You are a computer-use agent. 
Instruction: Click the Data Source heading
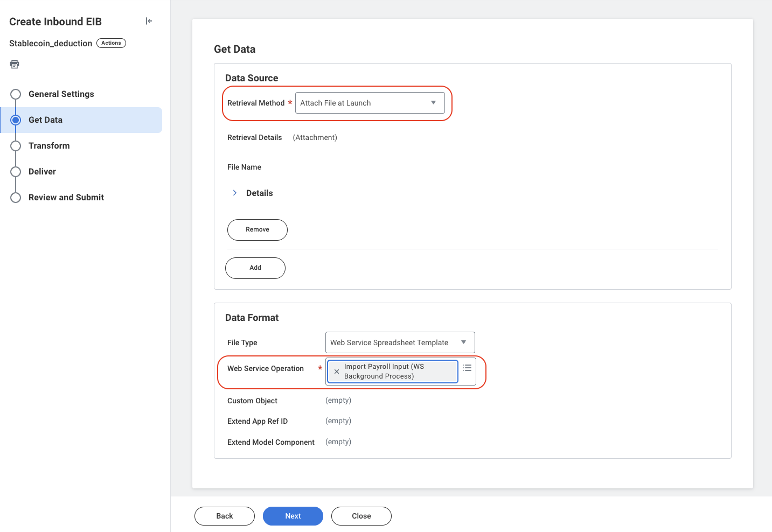tap(252, 78)
